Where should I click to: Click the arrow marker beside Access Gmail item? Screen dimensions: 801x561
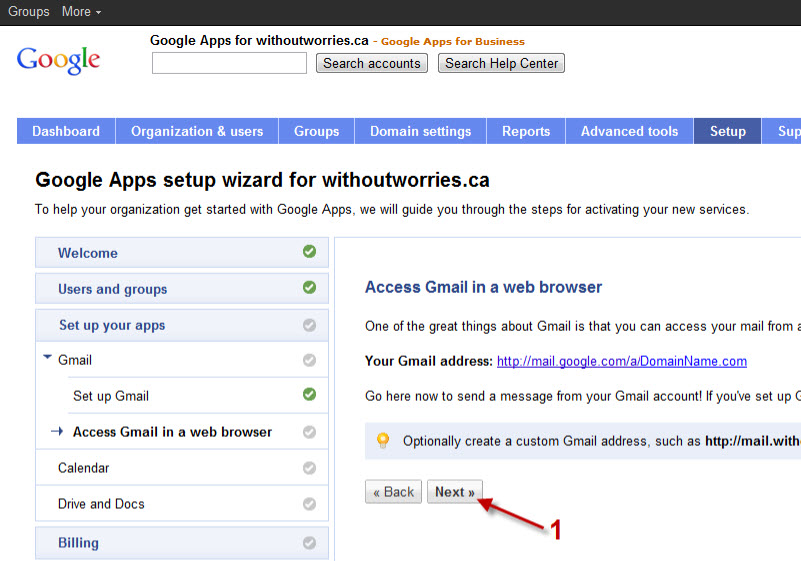click(57, 432)
